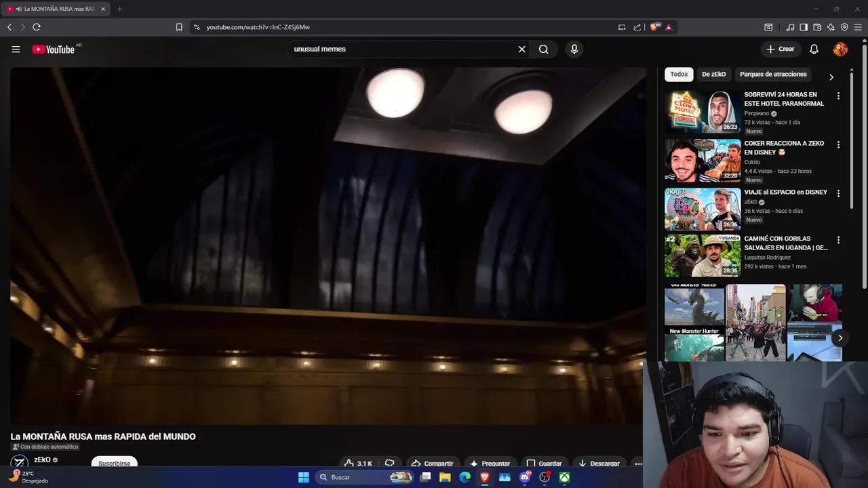868x488 pixels.
Task: Reload the page with the refresh icon
Action: click(37, 27)
